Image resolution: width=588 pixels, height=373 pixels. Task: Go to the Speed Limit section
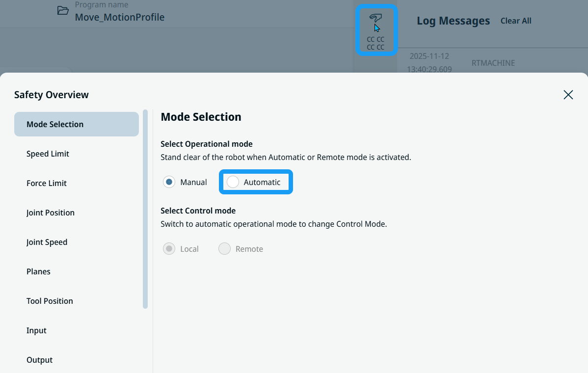[48, 154]
